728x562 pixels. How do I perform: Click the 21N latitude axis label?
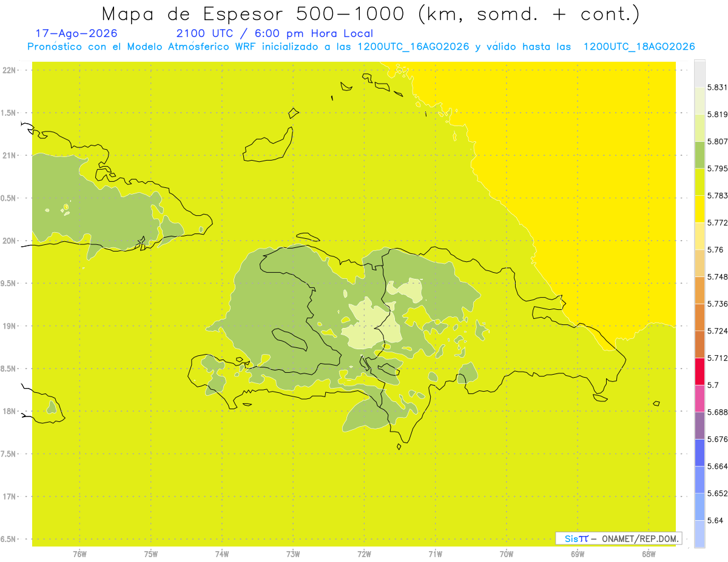pyautogui.click(x=10, y=156)
